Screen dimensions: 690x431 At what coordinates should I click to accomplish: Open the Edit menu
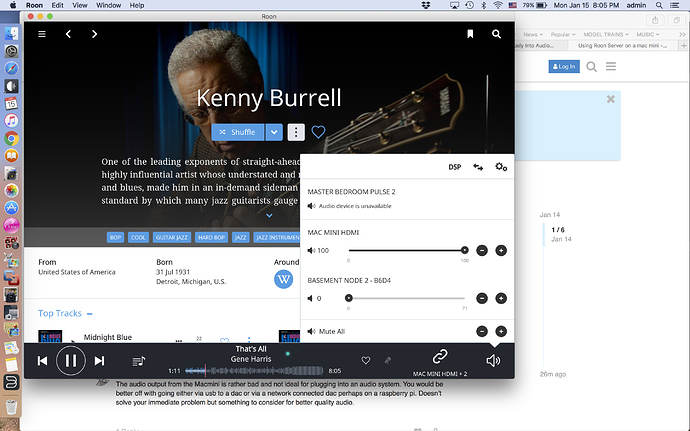pos(57,5)
